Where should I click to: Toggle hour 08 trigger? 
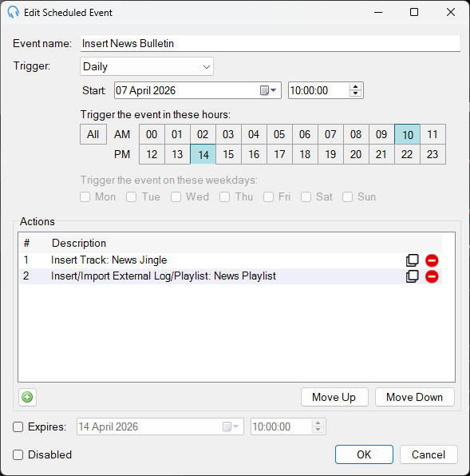(356, 134)
